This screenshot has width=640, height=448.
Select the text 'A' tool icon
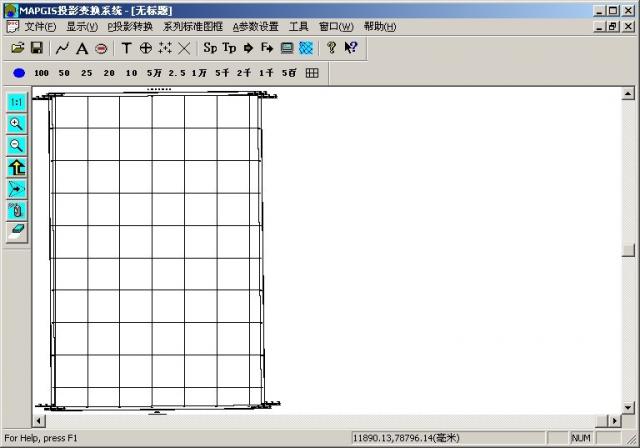point(82,48)
